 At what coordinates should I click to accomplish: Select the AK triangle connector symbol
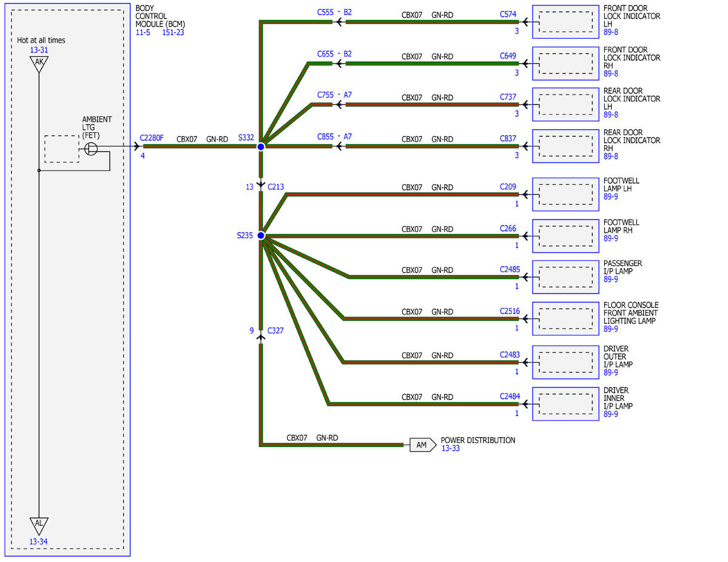(x=39, y=63)
